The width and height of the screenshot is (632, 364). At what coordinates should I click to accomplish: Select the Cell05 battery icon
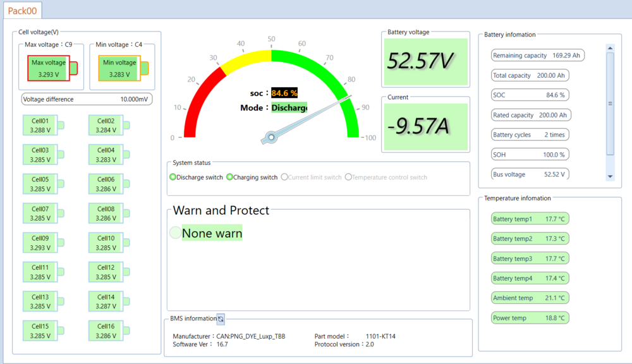[43, 185]
